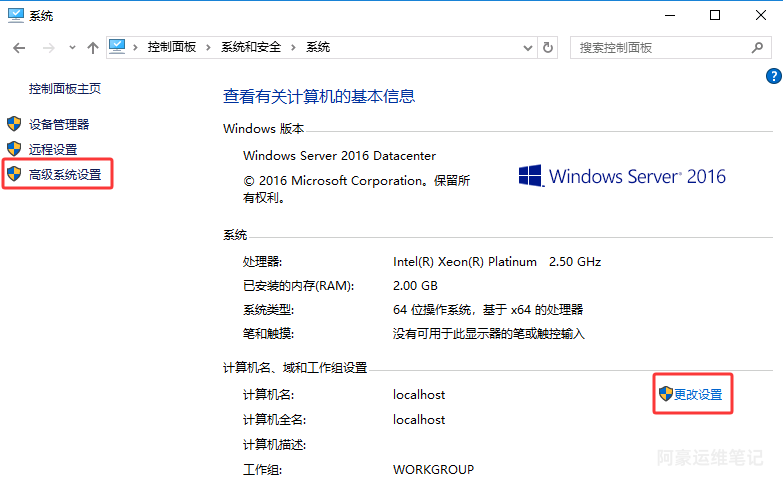Select 控制面板 in the breadcrumb
Screen dimensions: 783x484
coord(171,47)
